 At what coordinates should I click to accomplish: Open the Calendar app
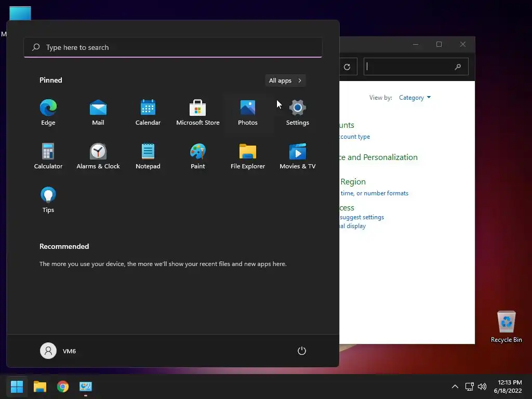pos(148,113)
